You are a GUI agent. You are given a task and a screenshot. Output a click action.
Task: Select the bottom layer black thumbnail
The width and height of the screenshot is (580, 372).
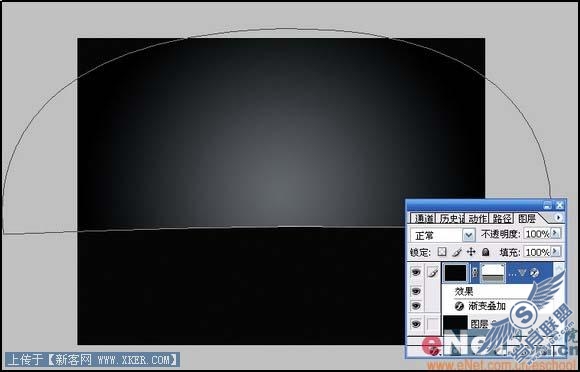(455, 325)
